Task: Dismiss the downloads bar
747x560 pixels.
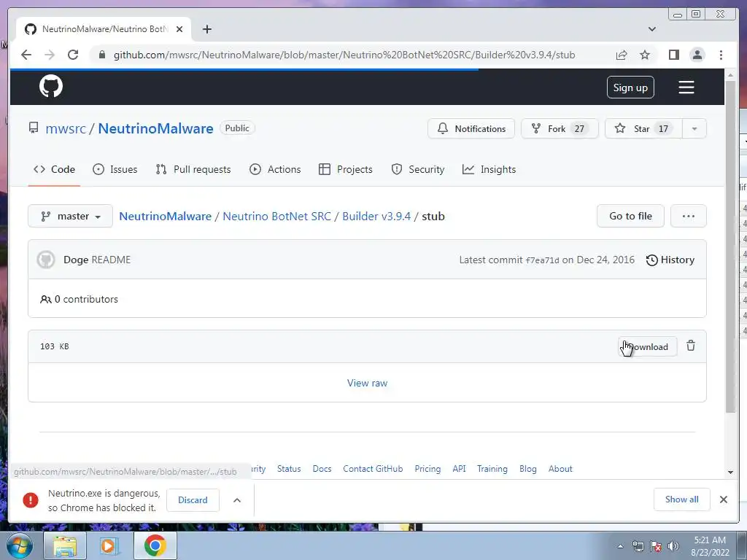Action: tap(723, 499)
